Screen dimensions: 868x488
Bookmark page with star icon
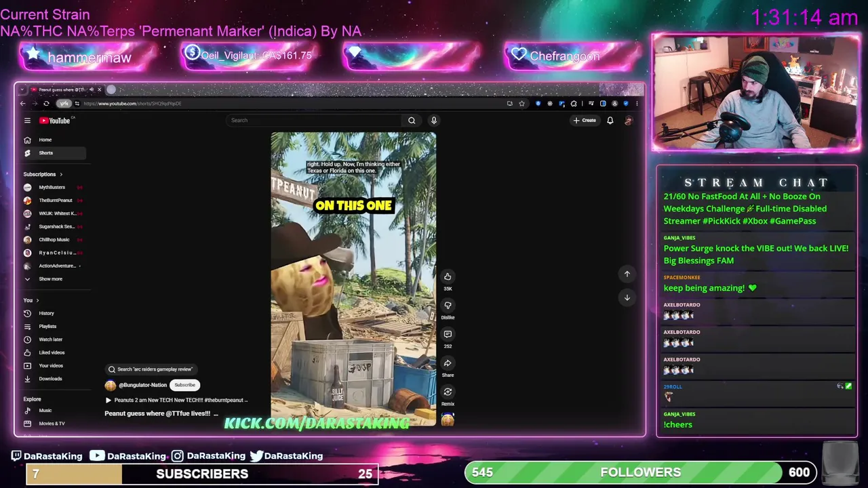pyautogui.click(x=521, y=104)
